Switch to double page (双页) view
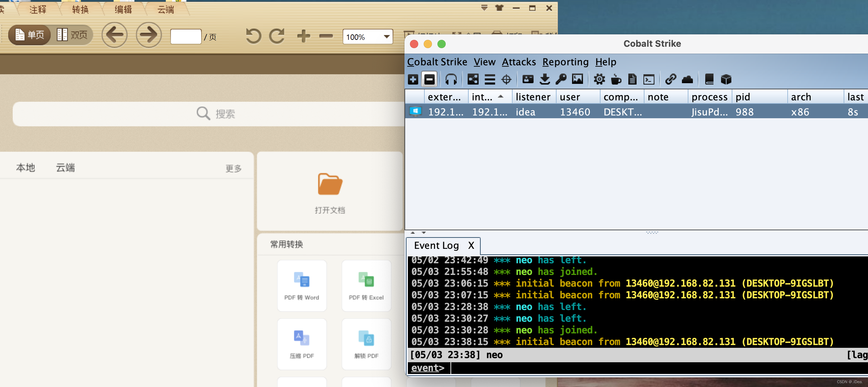Image resolution: width=868 pixels, height=387 pixels. [x=72, y=35]
